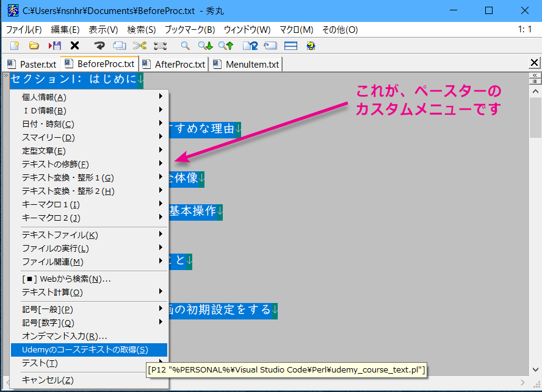Open the 編集(E) menu
Screen dimensions: 542x392
point(65,30)
